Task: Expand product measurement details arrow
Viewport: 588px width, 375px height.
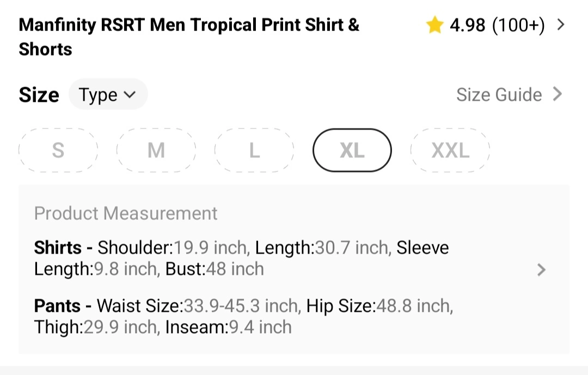Action: [541, 270]
